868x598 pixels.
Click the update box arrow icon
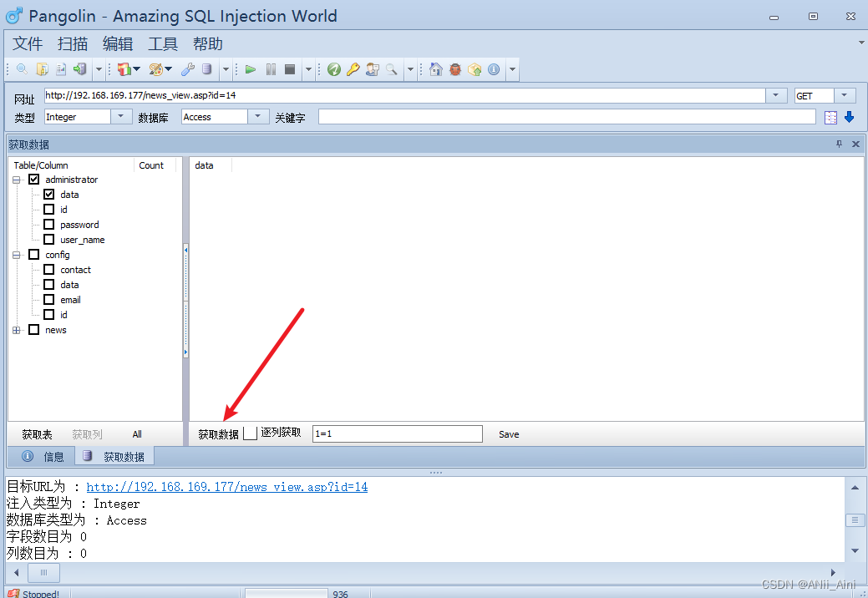point(475,69)
